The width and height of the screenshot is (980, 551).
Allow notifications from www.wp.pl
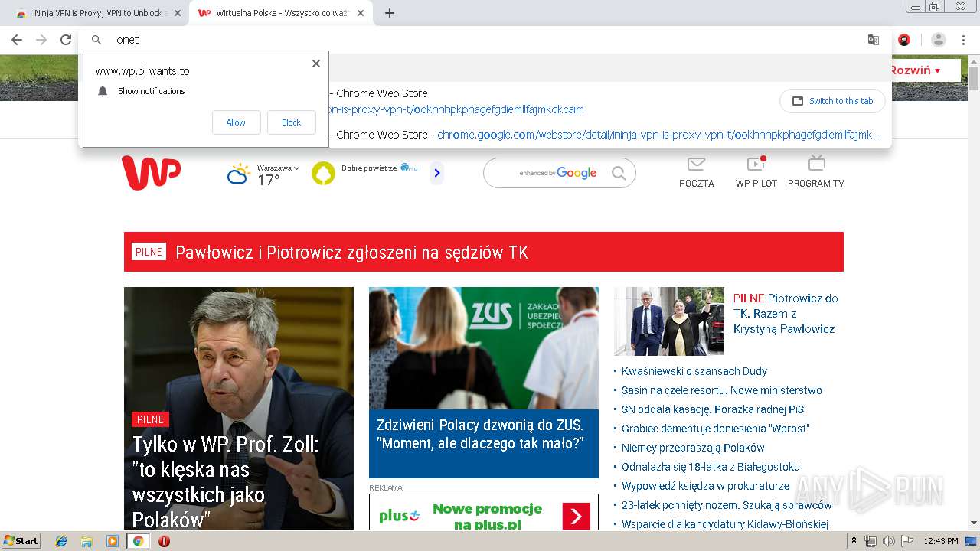236,122
